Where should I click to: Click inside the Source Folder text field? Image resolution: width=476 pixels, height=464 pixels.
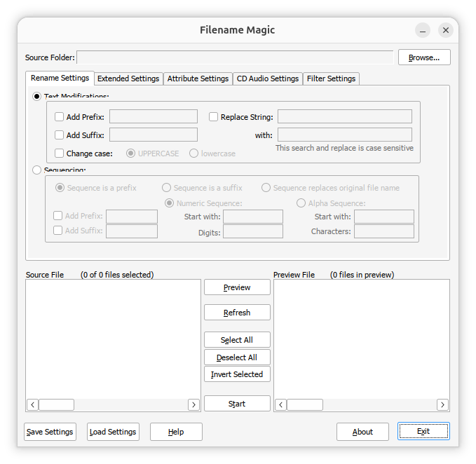(235, 57)
